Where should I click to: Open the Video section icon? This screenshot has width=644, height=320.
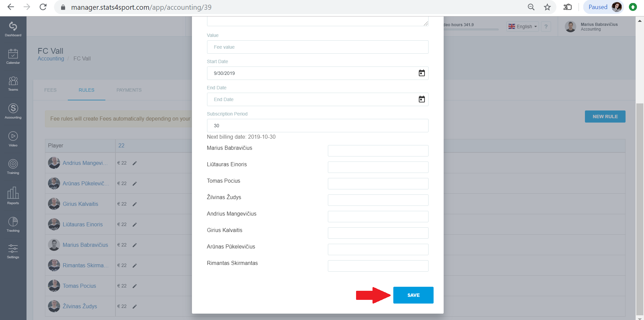13,139
